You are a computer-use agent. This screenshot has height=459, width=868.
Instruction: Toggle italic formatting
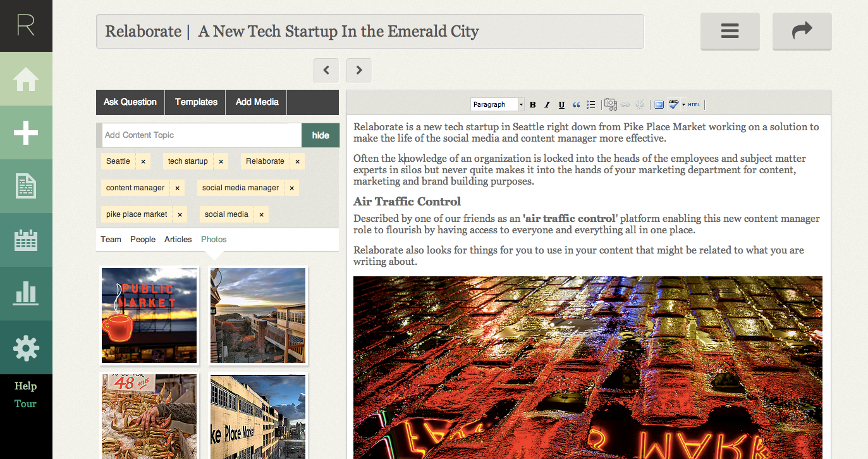547,105
